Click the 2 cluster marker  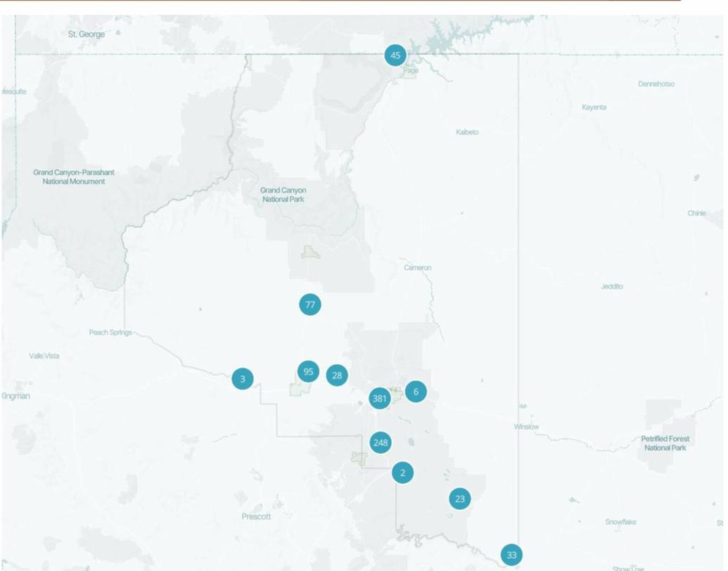coord(402,472)
